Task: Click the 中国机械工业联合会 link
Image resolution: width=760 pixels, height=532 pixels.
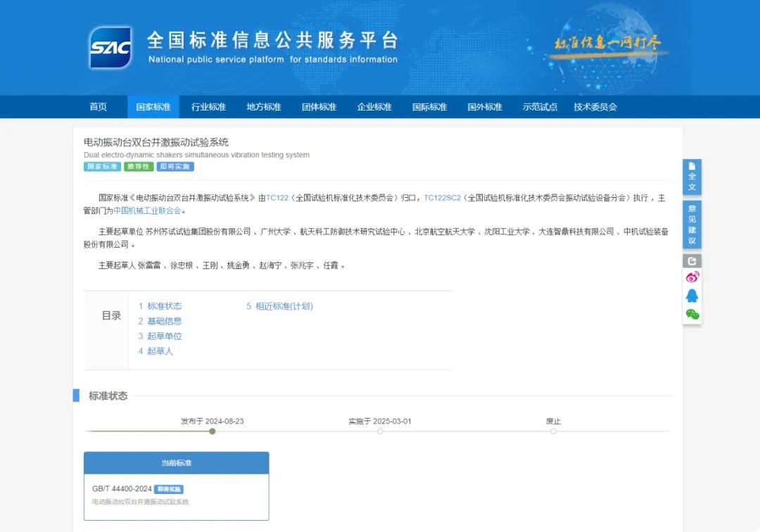Action: tap(147, 210)
